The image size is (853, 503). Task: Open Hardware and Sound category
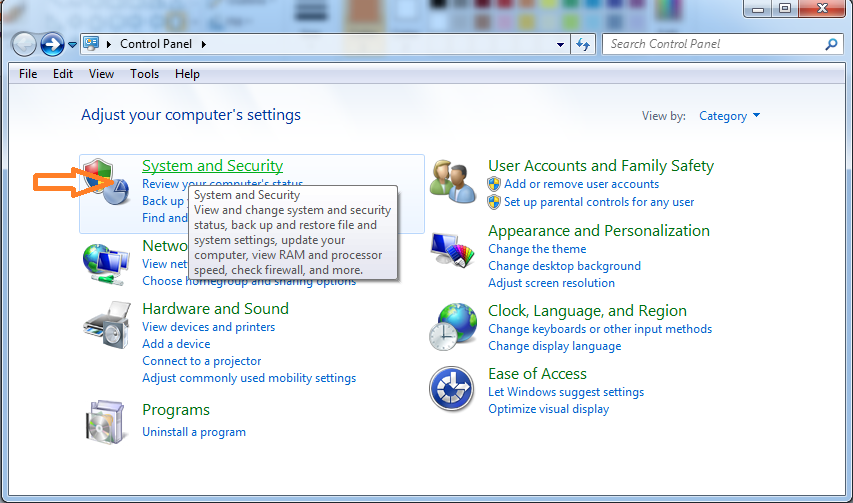(x=215, y=308)
